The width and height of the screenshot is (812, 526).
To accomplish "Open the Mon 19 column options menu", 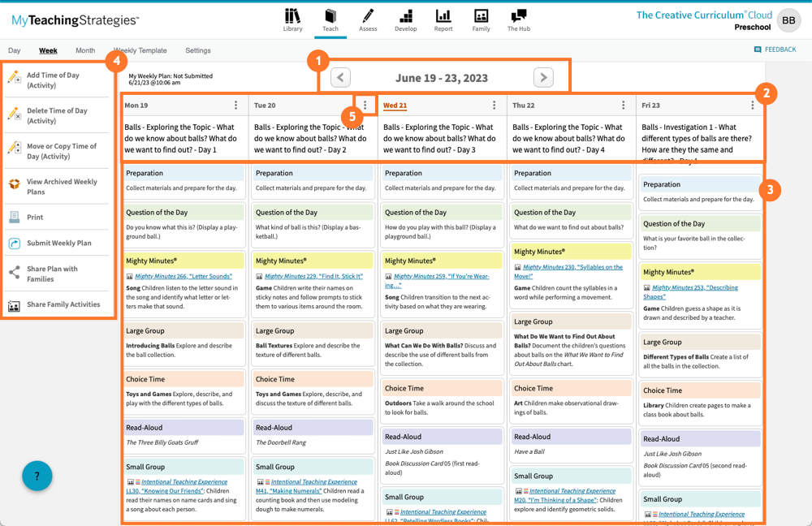I will pos(235,105).
